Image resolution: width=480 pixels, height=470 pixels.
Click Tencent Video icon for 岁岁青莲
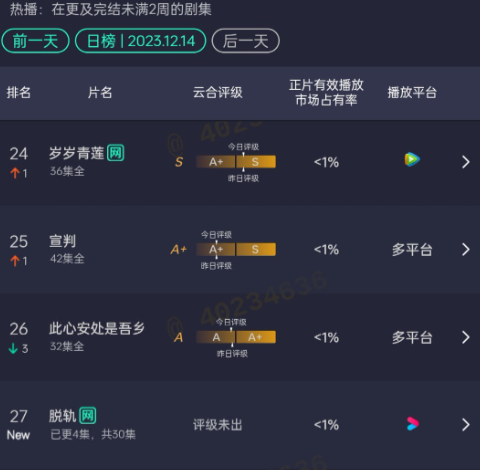point(412,159)
